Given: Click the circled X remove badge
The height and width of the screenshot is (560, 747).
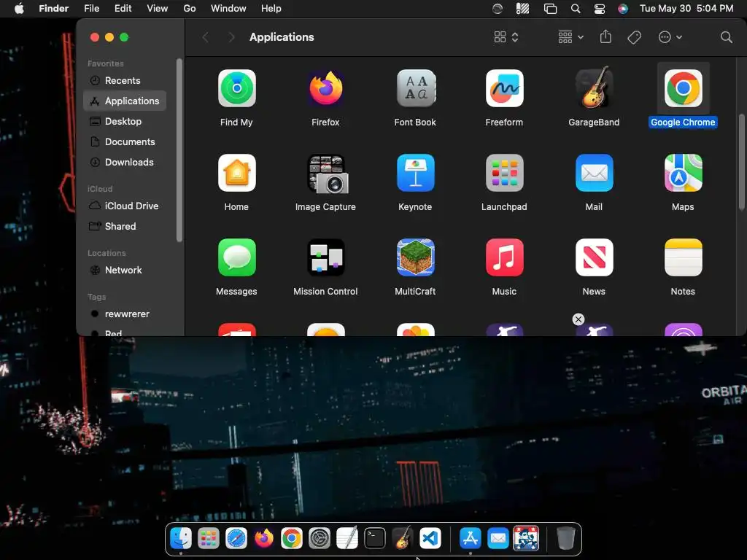Looking at the screenshot, I should pyautogui.click(x=578, y=319).
